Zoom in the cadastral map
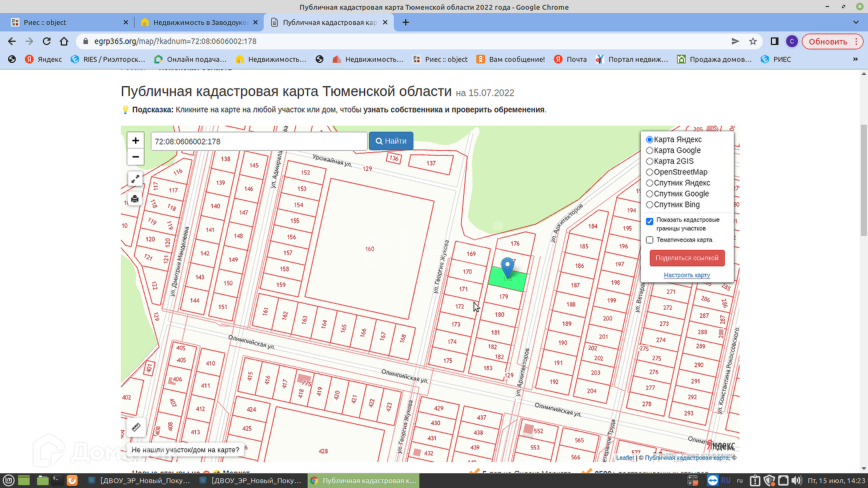The width and height of the screenshot is (868, 488). 136,140
